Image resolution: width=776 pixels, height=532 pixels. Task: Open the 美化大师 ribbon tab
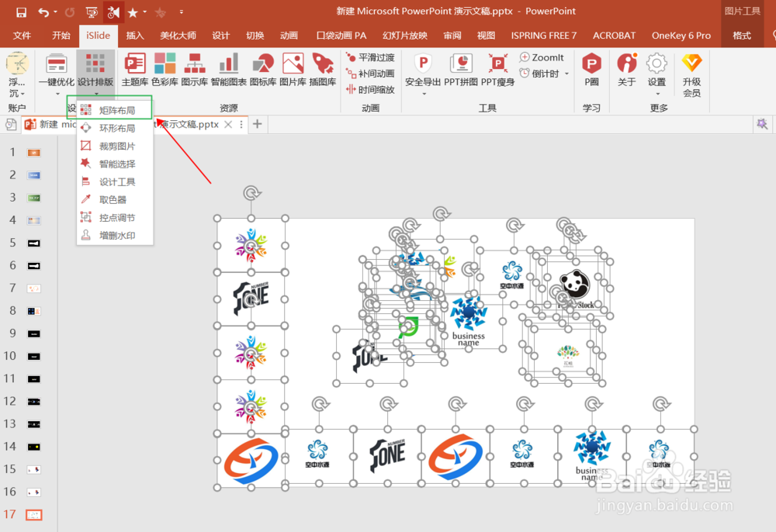click(178, 36)
